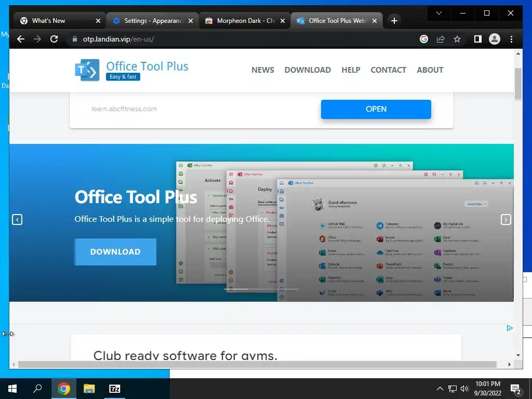Close the Office Tool Plus tab
The image size is (532, 399).
(375, 21)
